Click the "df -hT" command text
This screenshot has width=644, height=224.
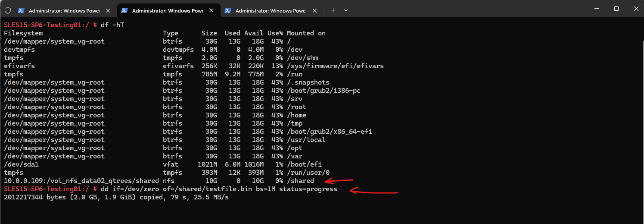pos(114,25)
